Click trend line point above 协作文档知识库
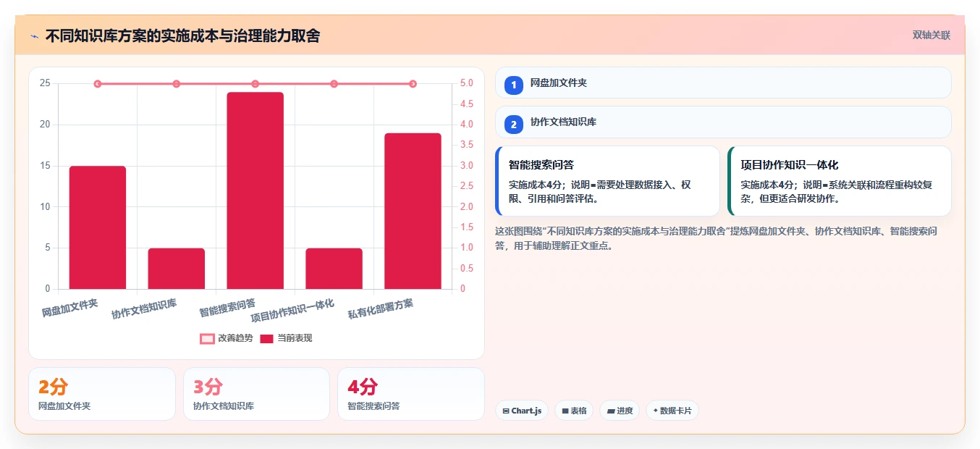This screenshot has width=980, height=449. tap(177, 84)
